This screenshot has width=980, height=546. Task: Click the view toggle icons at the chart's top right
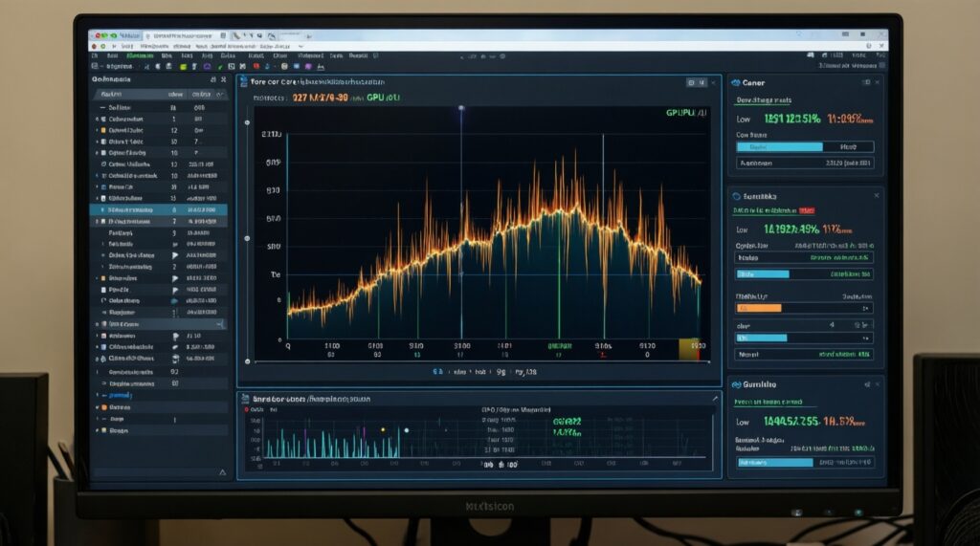pyautogui.click(x=695, y=83)
